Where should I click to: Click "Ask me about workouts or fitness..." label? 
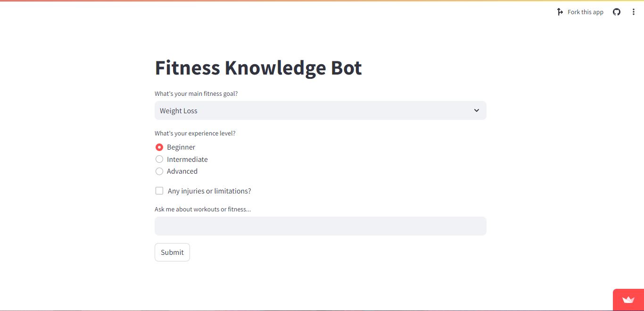pos(203,209)
